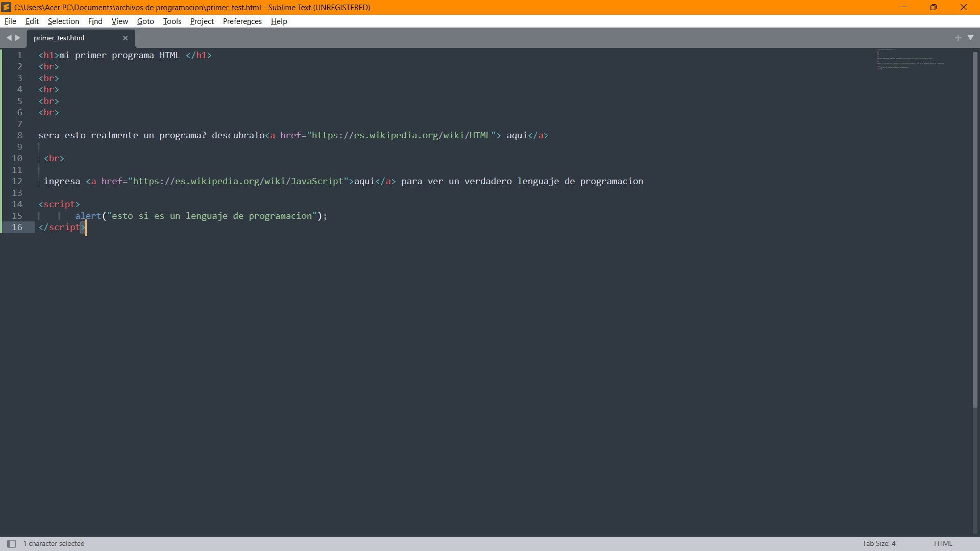Viewport: 980px width, 551px height.
Task: Open the tab list dropdown arrow
Action: pyautogui.click(x=970, y=38)
